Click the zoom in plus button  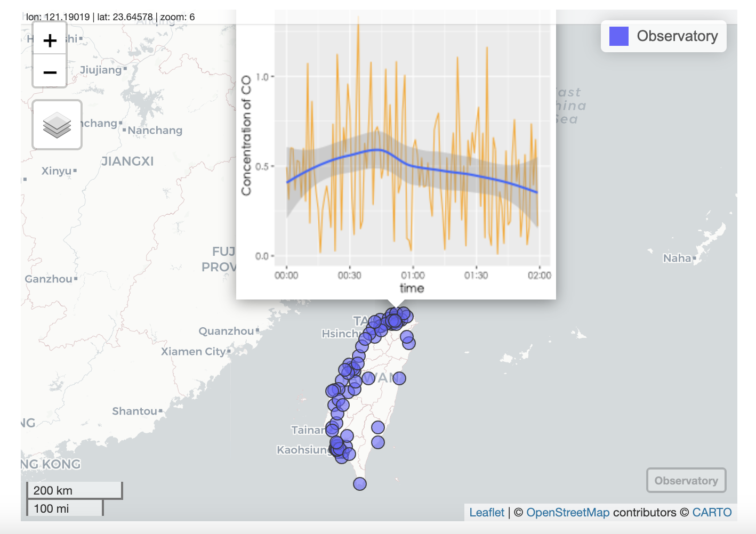coord(50,40)
